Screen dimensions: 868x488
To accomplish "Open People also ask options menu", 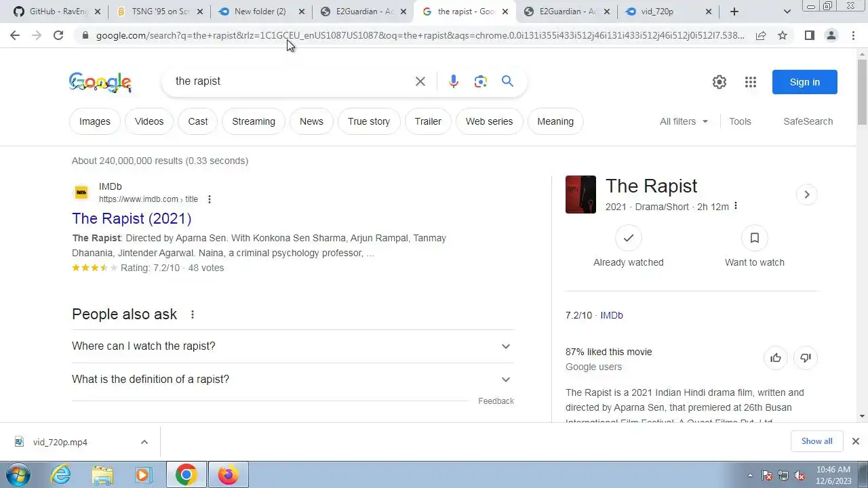I will click(x=193, y=314).
